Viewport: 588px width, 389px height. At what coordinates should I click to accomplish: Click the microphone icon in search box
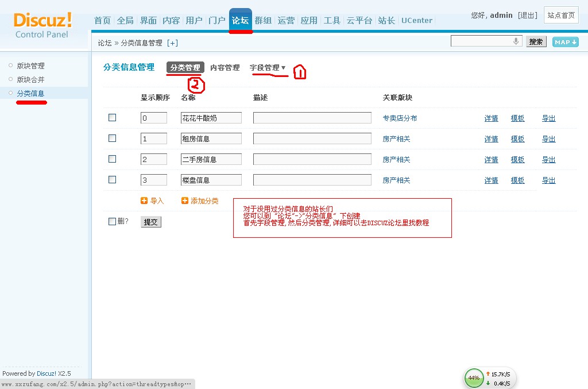(x=516, y=41)
